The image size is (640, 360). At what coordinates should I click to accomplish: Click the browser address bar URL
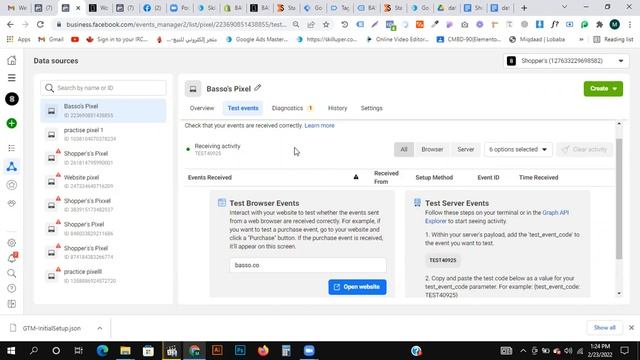(x=176, y=24)
